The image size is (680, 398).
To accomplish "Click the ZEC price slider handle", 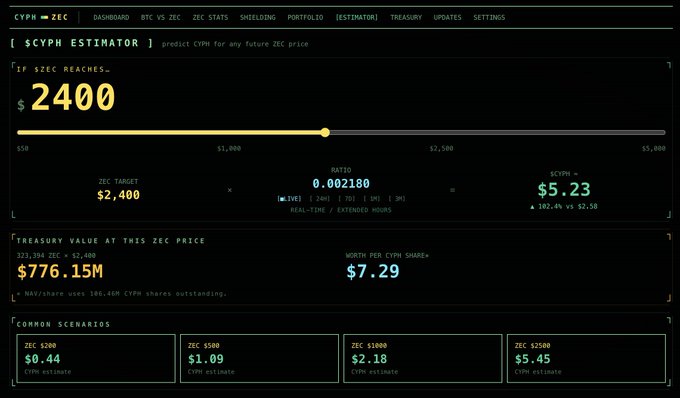I will pyautogui.click(x=325, y=133).
